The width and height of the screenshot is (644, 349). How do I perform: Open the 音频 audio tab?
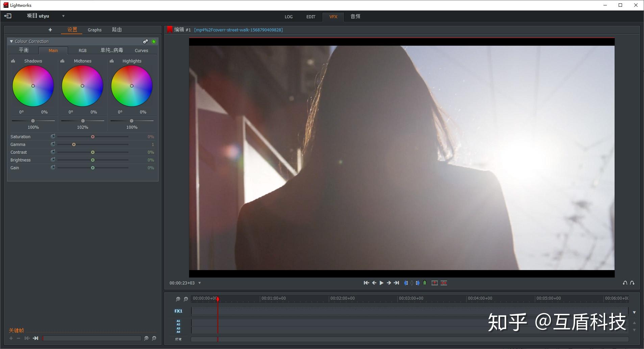[x=355, y=17]
